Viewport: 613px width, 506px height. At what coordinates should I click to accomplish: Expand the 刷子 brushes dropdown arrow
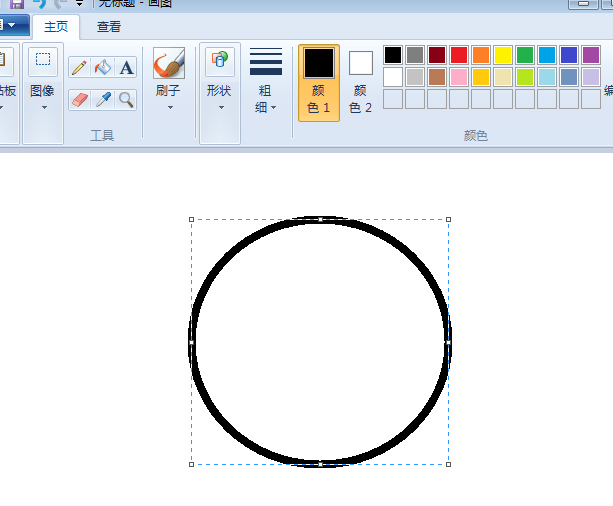(170, 107)
